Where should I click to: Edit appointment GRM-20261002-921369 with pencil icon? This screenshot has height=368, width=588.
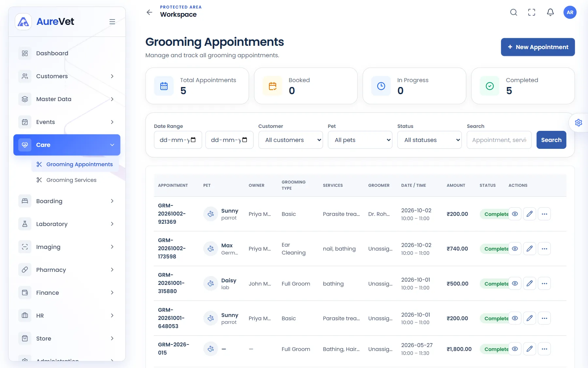pyautogui.click(x=530, y=214)
